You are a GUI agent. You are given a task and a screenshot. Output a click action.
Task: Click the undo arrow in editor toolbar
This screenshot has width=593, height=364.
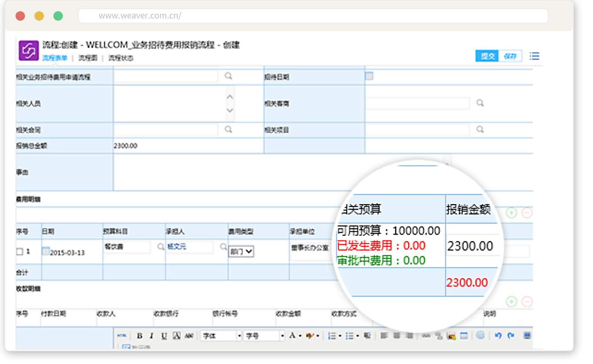point(498,335)
